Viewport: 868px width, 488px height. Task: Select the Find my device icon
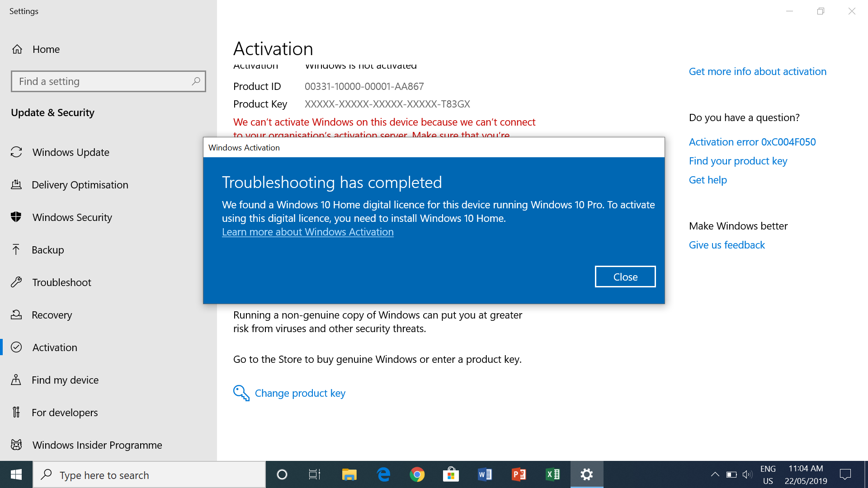(16, 380)
